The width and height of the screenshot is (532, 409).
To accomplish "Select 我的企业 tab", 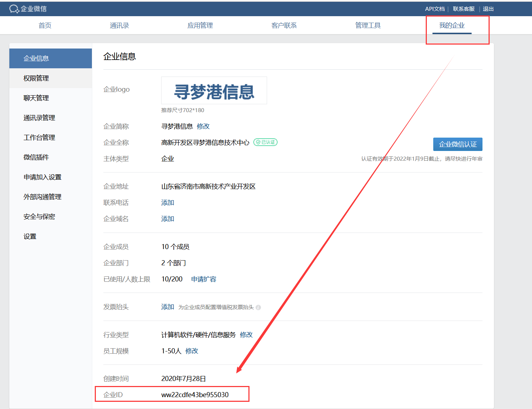I will (x=452, y=26).
